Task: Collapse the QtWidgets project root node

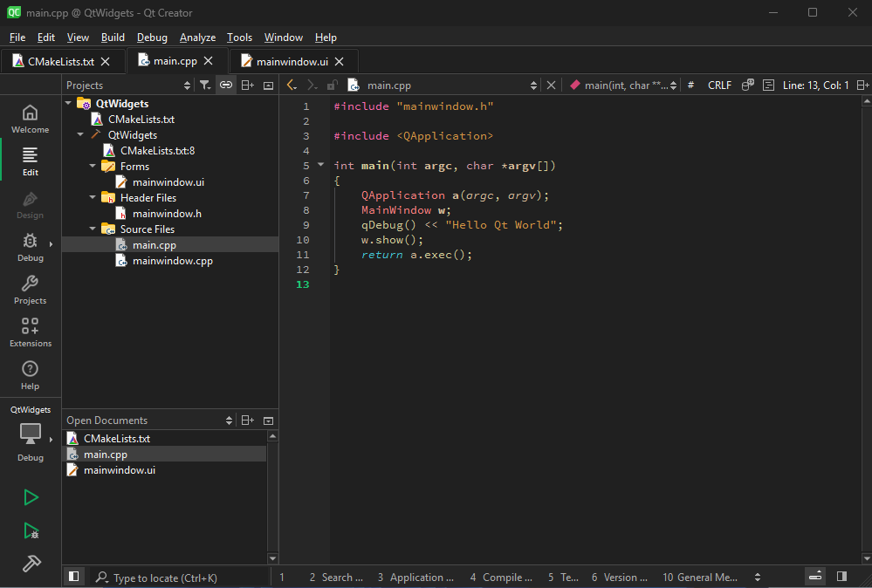Action: point(68,103)
